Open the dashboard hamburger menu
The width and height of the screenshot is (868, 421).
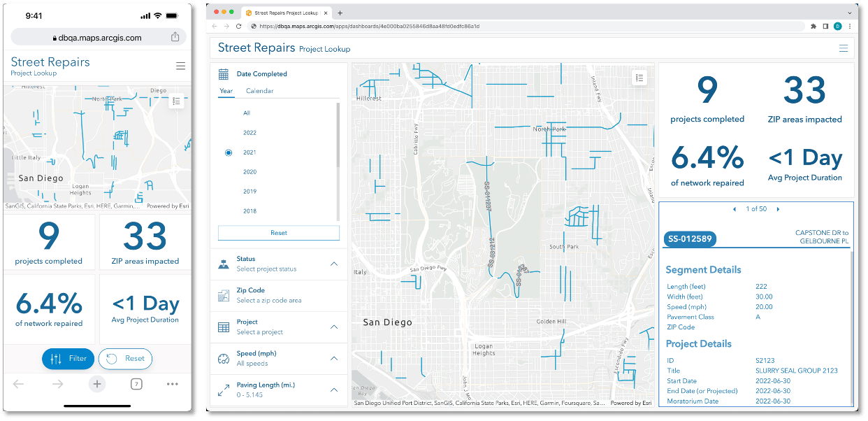[x=844, y=48]
